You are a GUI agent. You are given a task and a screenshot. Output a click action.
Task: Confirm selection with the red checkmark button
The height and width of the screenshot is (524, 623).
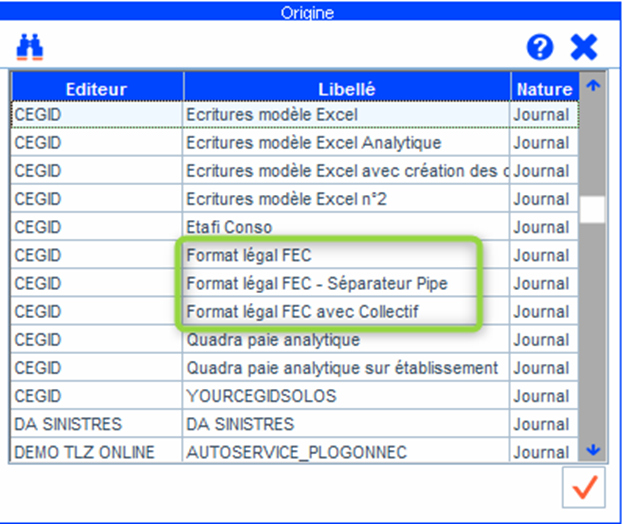coord(584,488)
